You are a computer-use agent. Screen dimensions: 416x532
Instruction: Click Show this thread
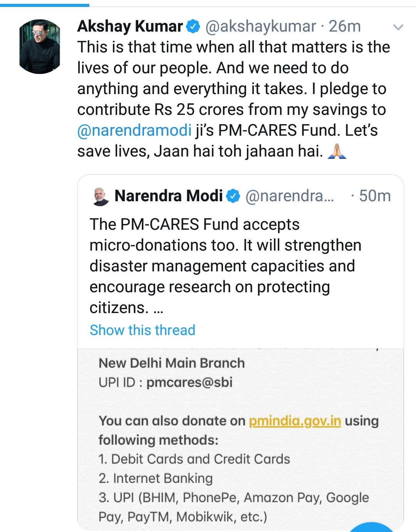143,330
